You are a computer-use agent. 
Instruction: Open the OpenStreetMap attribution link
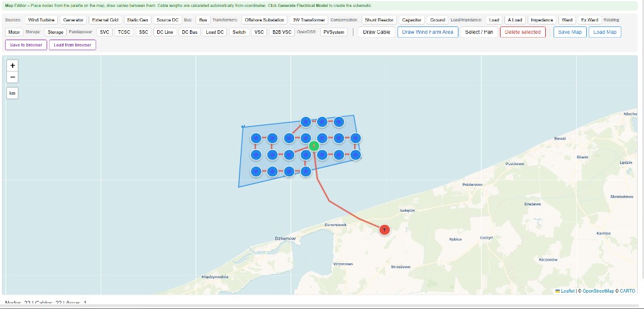coord(598,291)
